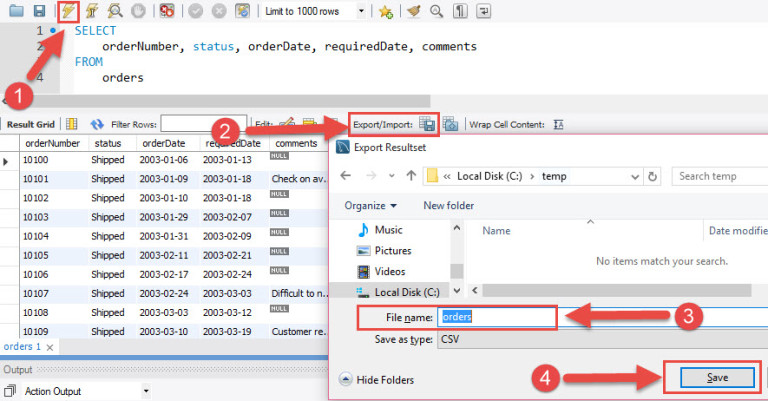Collapse the dialog using Hide Folders
This screenshot has width=768, height=401.
click(x=376, y=379)
